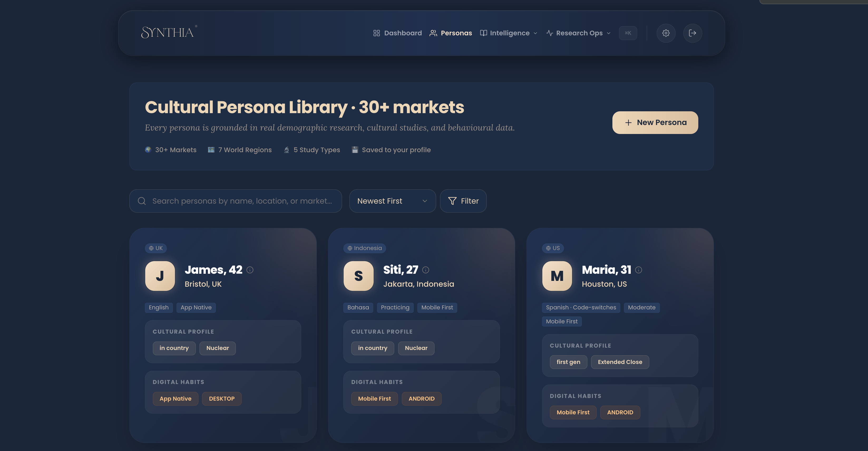Expand the Research Ops dropdown menu

(x=579, y=33)
